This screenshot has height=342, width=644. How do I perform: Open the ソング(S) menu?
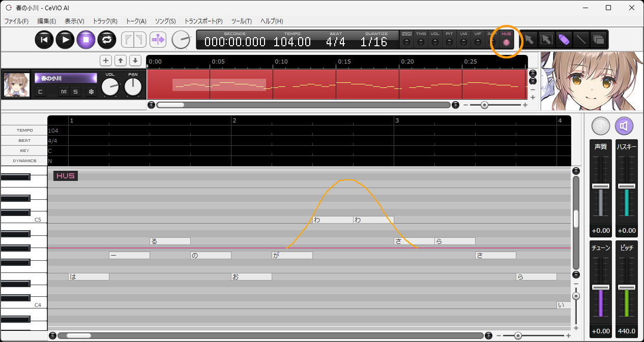[165, 21]
